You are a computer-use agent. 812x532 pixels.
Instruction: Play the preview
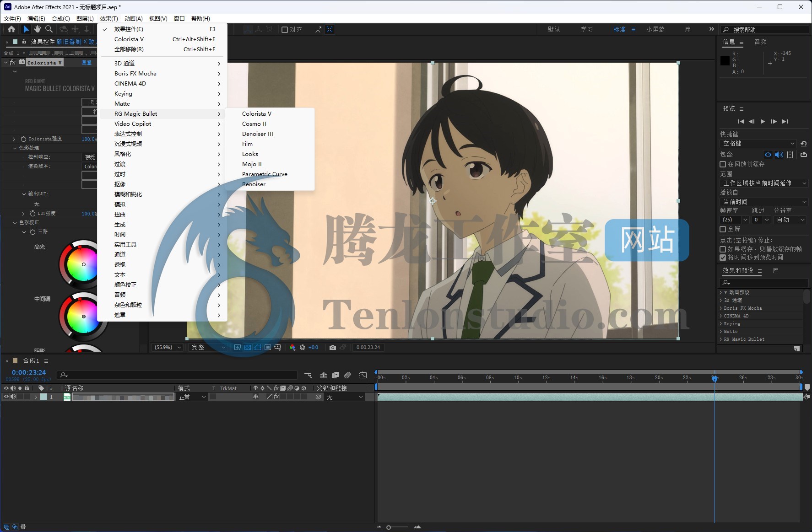pyautogui.click(x=763, y=121)
